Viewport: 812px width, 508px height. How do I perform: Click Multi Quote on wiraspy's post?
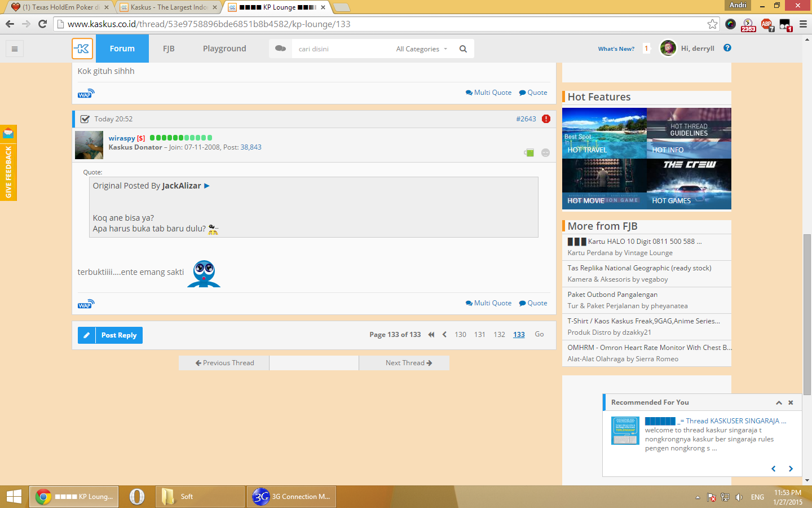[x=489, y=303]
